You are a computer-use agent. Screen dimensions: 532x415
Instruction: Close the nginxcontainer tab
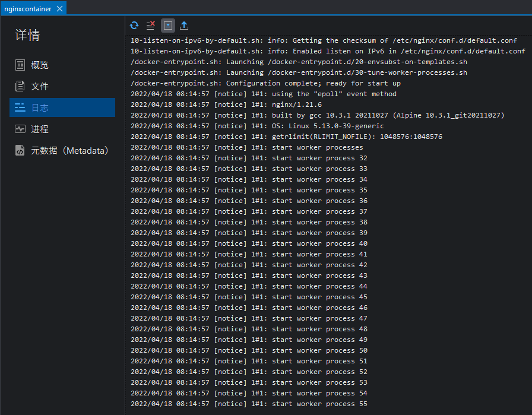[x=60, y=9]
